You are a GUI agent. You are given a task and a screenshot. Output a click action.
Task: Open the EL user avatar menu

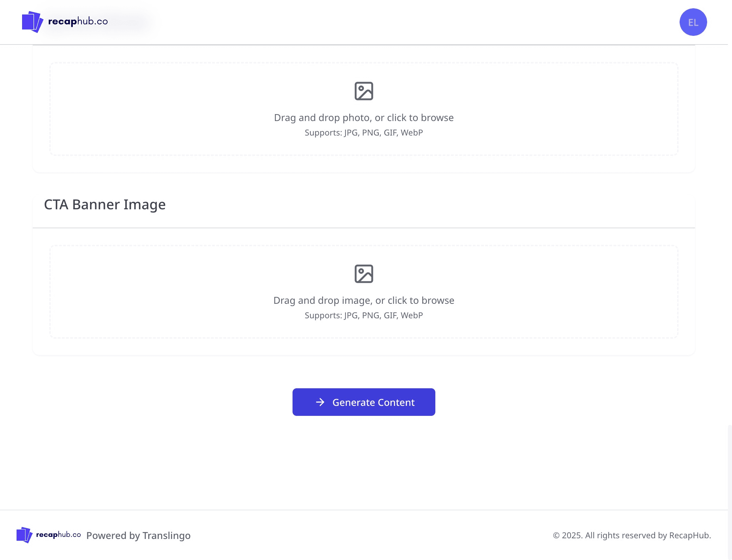click(x=693, y=22)
